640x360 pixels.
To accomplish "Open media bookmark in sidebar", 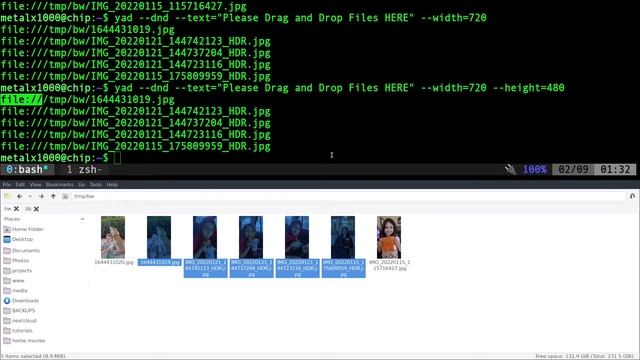I will click(x=16, y=291).
